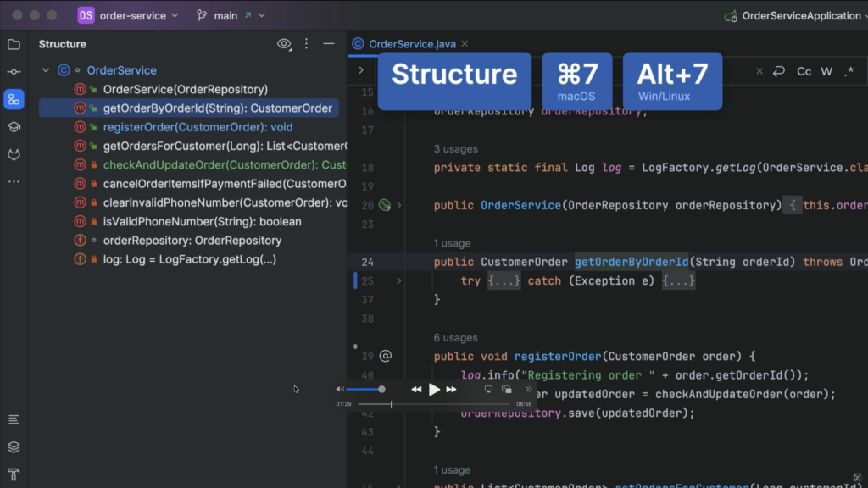Image resolution: width=868 pixels, height=488 pixels.
Task: Click the gutter icon on line 20
Action: (x=384, y=205)
